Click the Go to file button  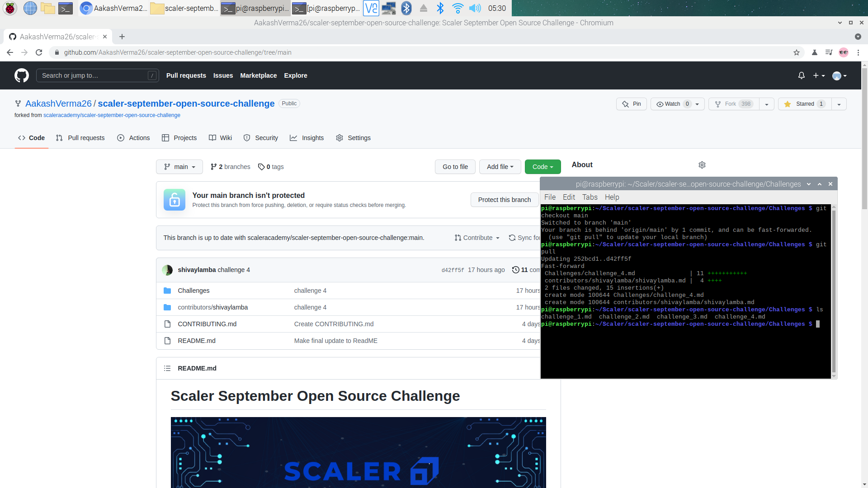point(455,167)
